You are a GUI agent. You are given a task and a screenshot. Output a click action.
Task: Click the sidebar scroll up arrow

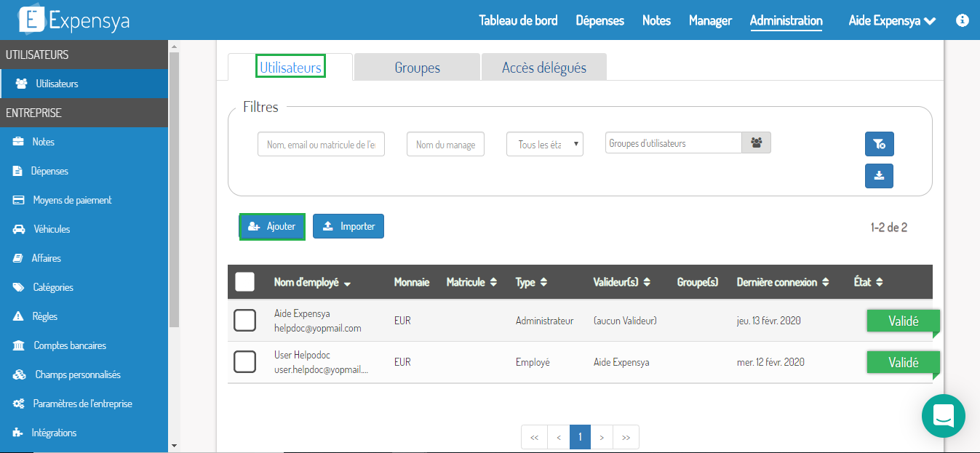click(x=174, y=46)
